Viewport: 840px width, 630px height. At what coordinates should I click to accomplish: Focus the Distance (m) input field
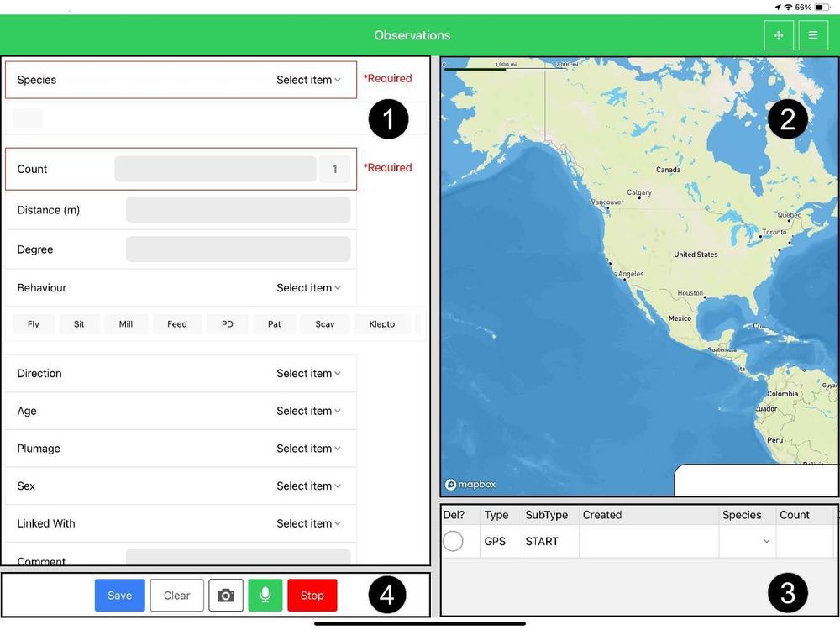(239, 209)
